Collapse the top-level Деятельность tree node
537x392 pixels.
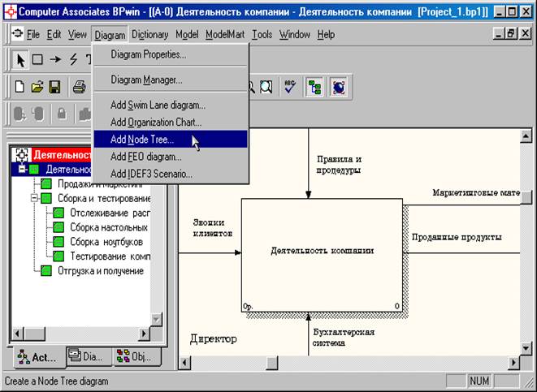tap(22, 170)
